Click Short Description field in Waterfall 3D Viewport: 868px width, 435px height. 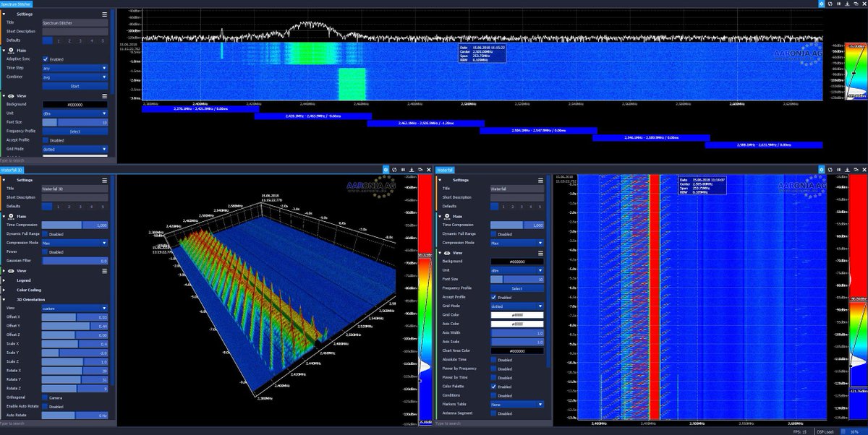coord(75,197)
